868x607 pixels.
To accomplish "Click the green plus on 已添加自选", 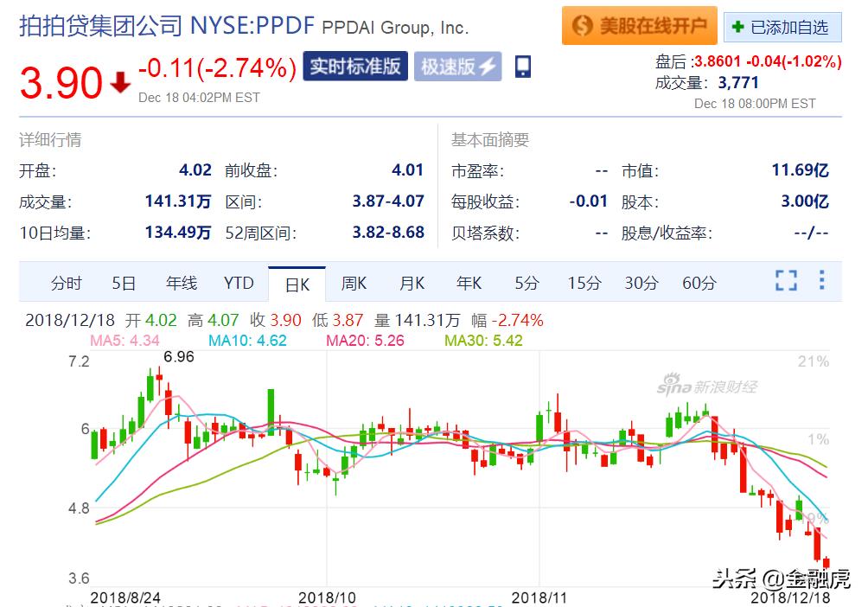I will 738,26.
